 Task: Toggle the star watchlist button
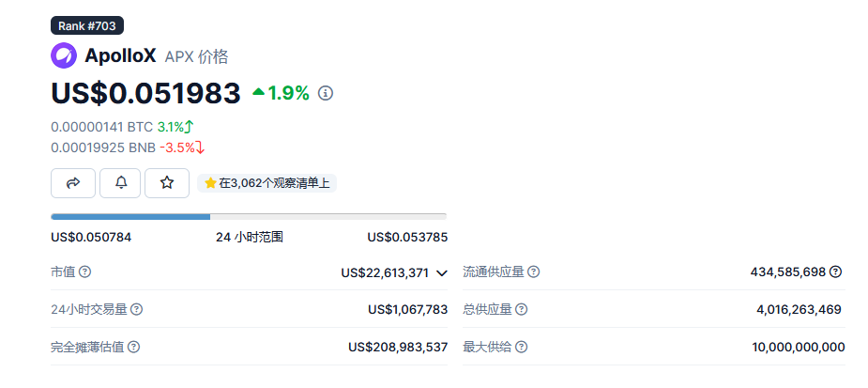(x=167, y=183)
